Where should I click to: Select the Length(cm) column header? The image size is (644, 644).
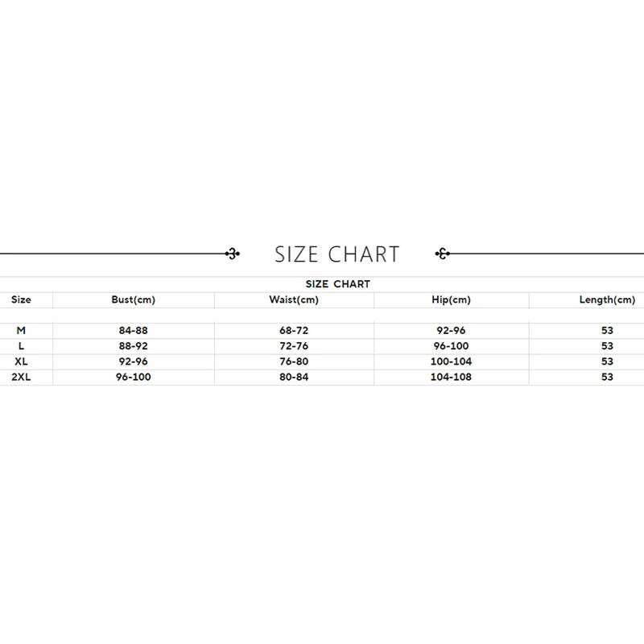point(607,300)
